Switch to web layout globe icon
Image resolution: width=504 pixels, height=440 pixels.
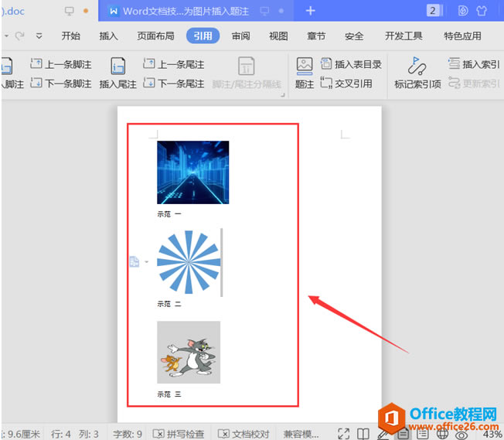point(443,435)
